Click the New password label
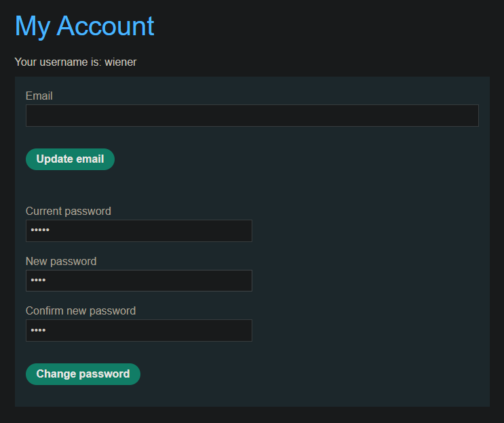Viewport: 504px width, 423px height. pyautogui.click(x=61, y=262)
